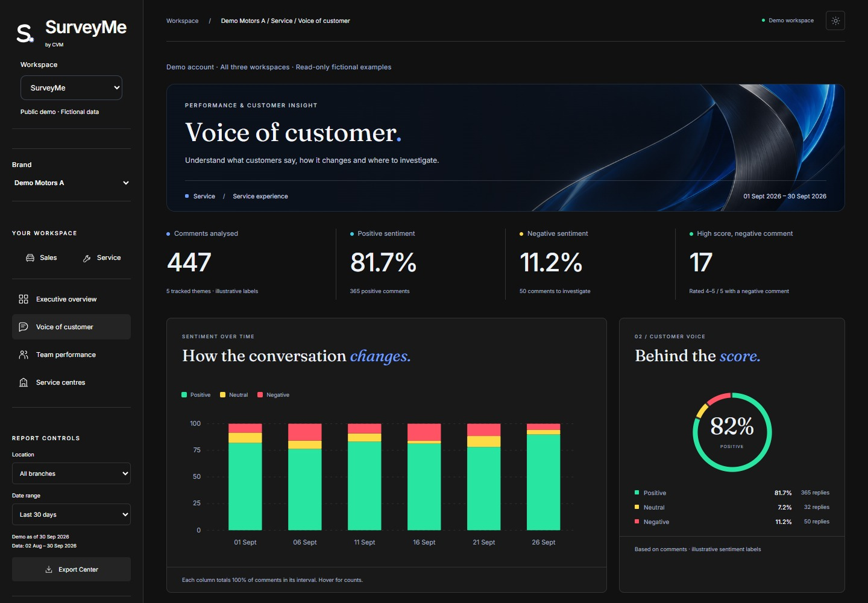Click the Export Center download icon

pyautogui.click(x=49, y=569)
